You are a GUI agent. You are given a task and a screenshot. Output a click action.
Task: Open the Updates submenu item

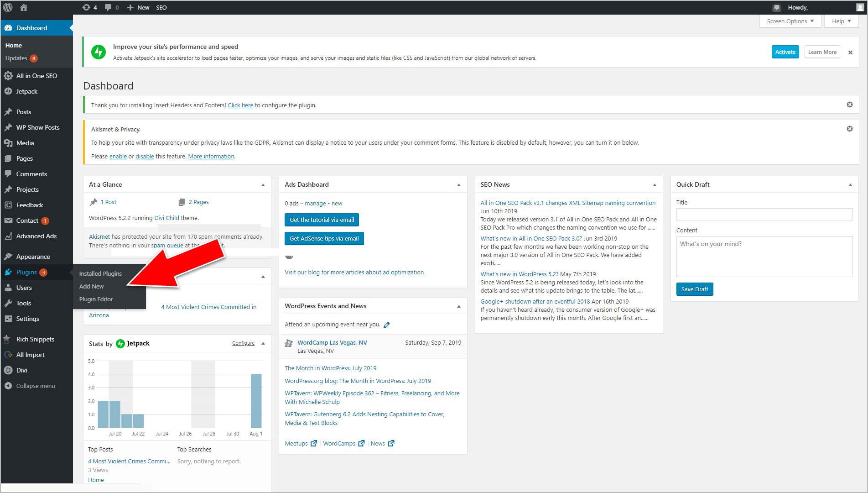21,58
